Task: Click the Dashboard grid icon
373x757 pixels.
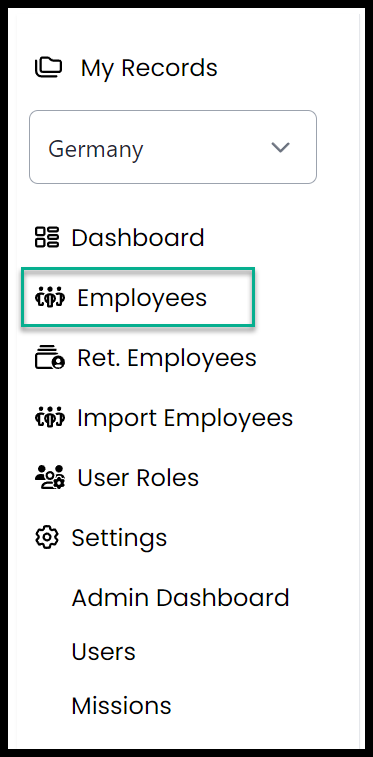Action: coord(47,238)
